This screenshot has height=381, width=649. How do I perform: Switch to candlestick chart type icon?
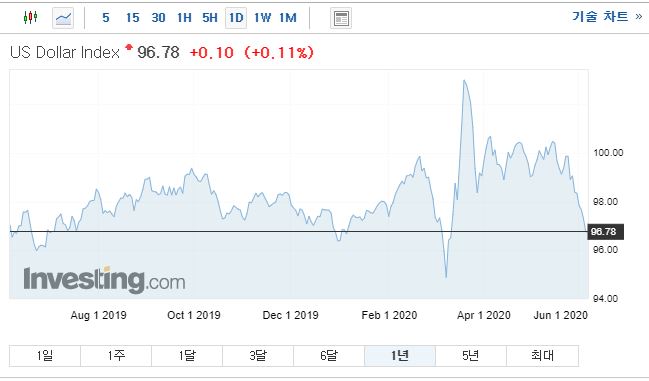click(x=30, y=18)
